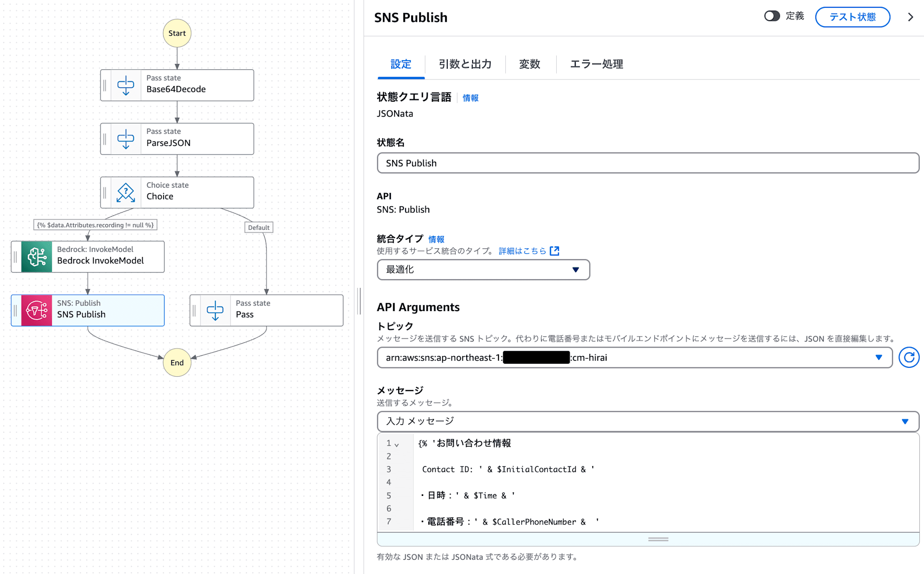Open 情報 link next to 統合タイプ

436,239
